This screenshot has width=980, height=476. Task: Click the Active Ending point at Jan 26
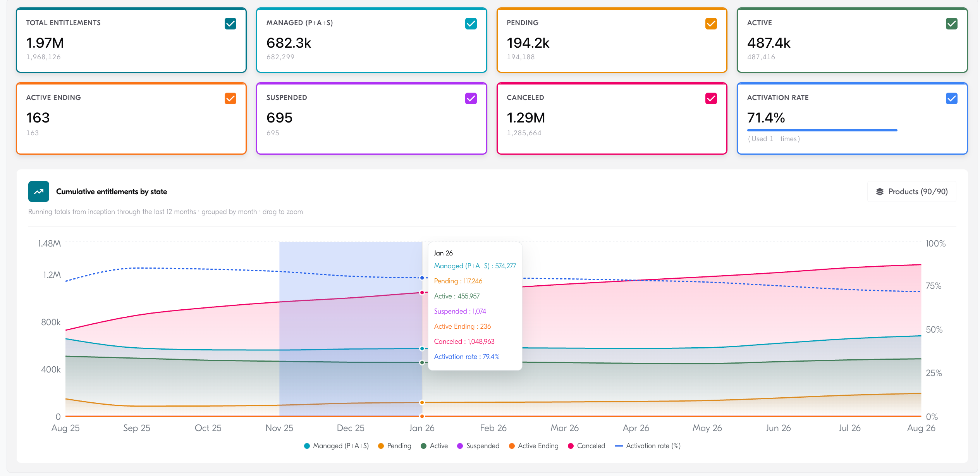point(422,416)
